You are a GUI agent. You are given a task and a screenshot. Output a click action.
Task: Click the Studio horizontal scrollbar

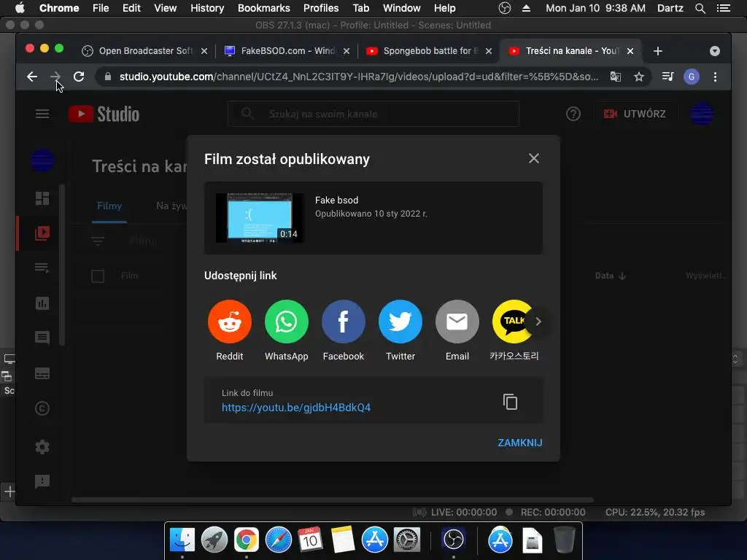[333, 500]
